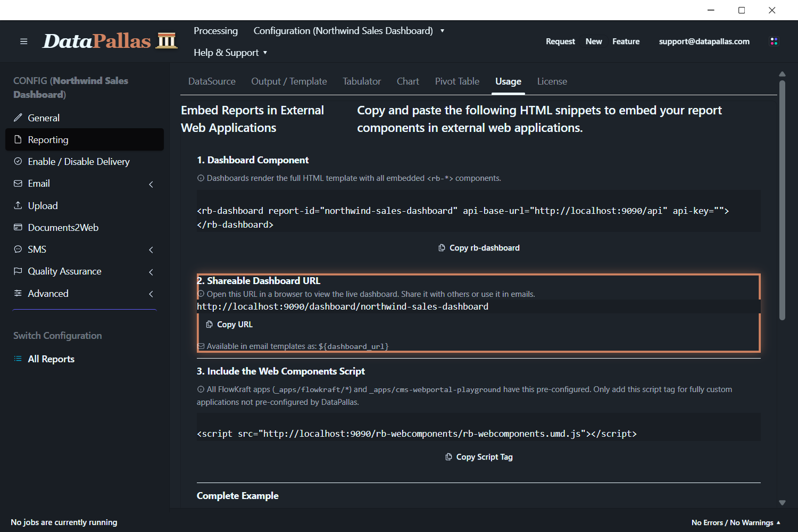
Task: Click the Upload arrow icon
Action: pos(18,205)
